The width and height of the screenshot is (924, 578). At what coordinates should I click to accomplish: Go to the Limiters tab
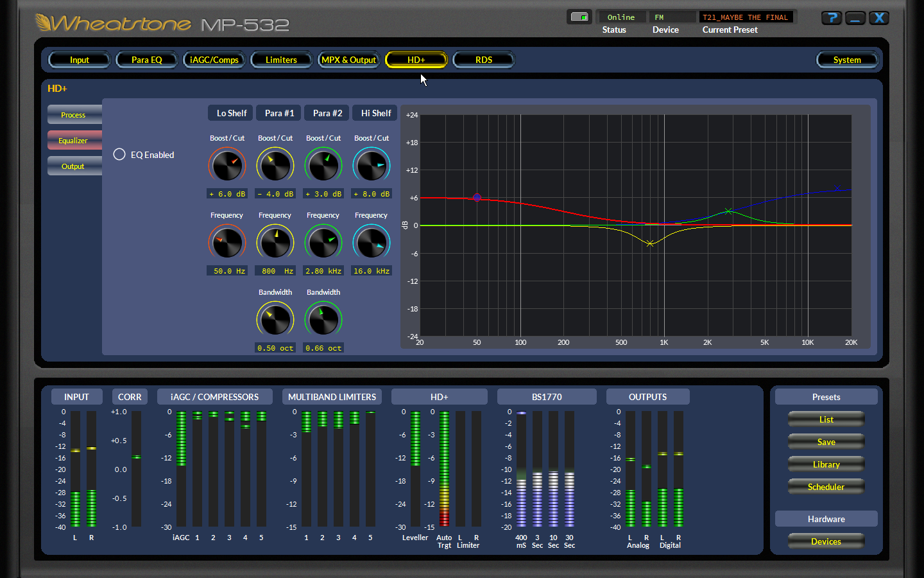[281, 60]
